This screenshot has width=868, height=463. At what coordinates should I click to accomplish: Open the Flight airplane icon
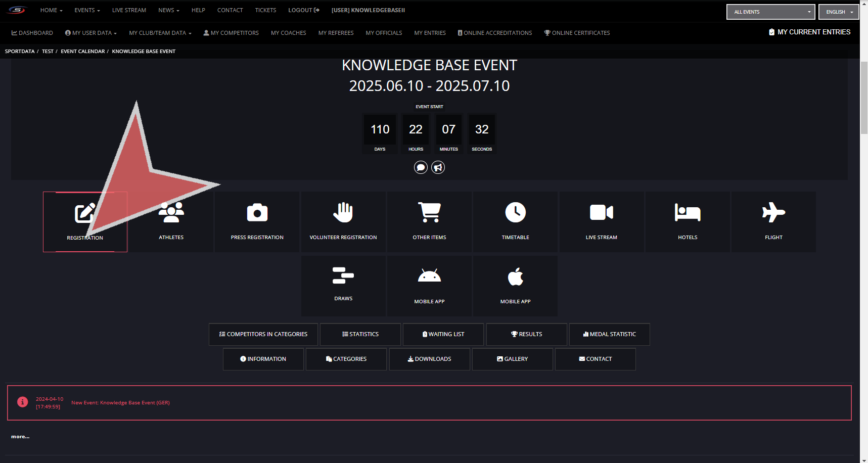coord(773,213)
